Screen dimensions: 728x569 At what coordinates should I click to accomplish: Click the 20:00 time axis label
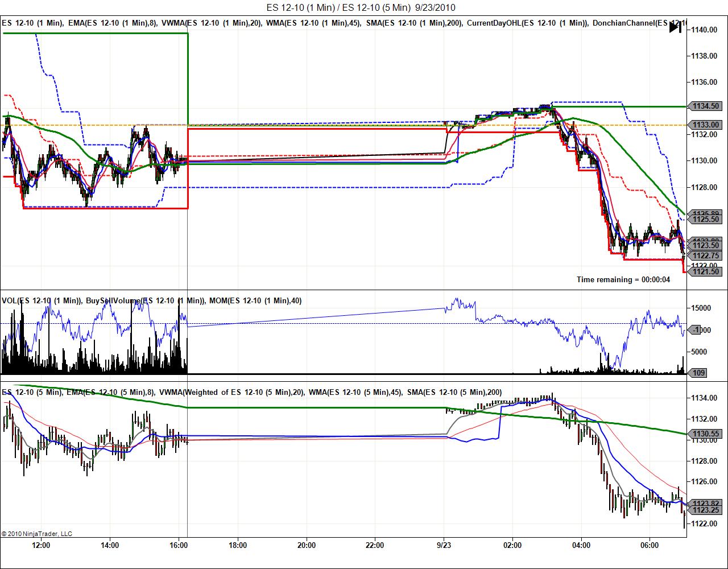pos(307,545)
